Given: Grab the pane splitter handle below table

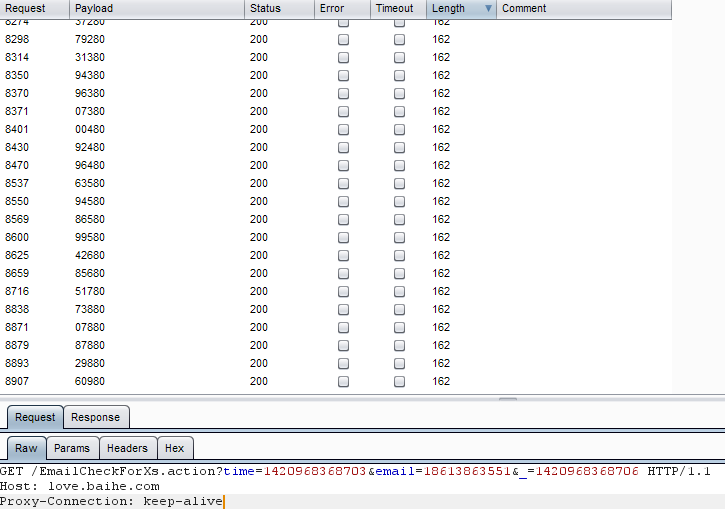Looking at the screenshot, I should pyautogui.click(x=508, y=399).
